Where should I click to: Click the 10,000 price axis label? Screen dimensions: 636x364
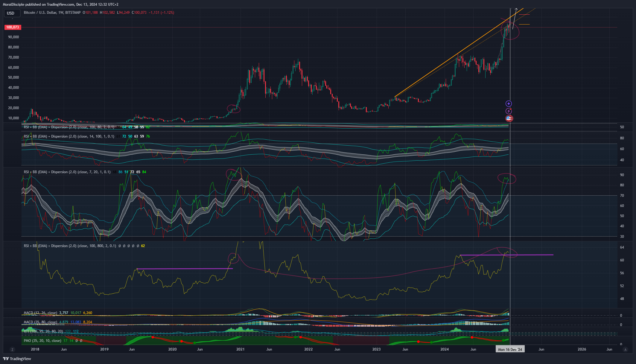(x=13, y=118)
